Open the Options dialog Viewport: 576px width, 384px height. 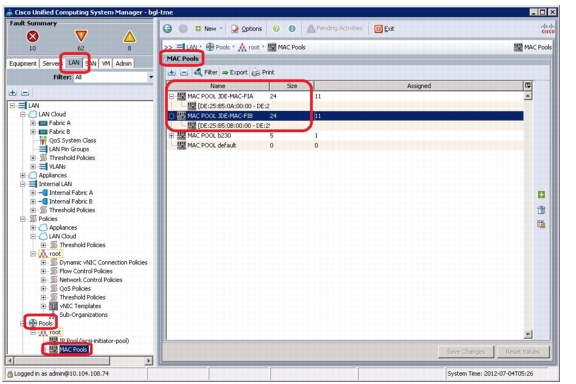click(246, 28)
